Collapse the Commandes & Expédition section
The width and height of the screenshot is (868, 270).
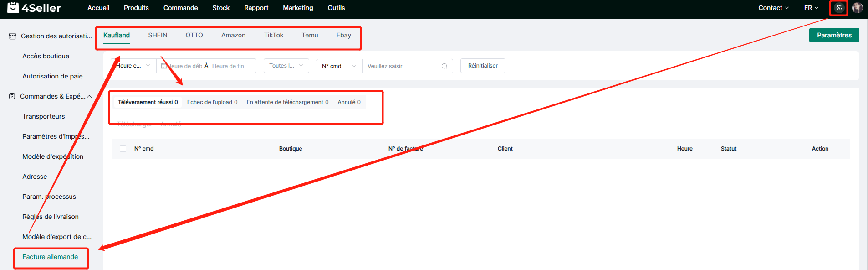pos(89,96)
